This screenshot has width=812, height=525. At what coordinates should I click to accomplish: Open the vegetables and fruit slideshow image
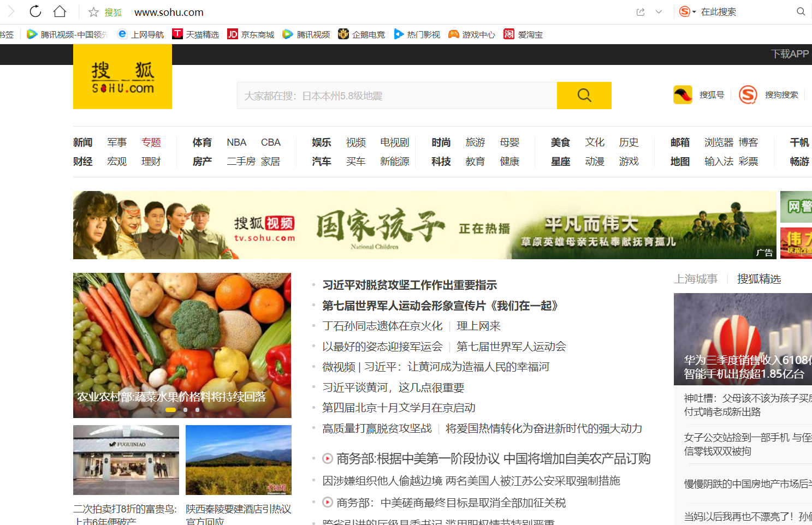click(182, 345)
